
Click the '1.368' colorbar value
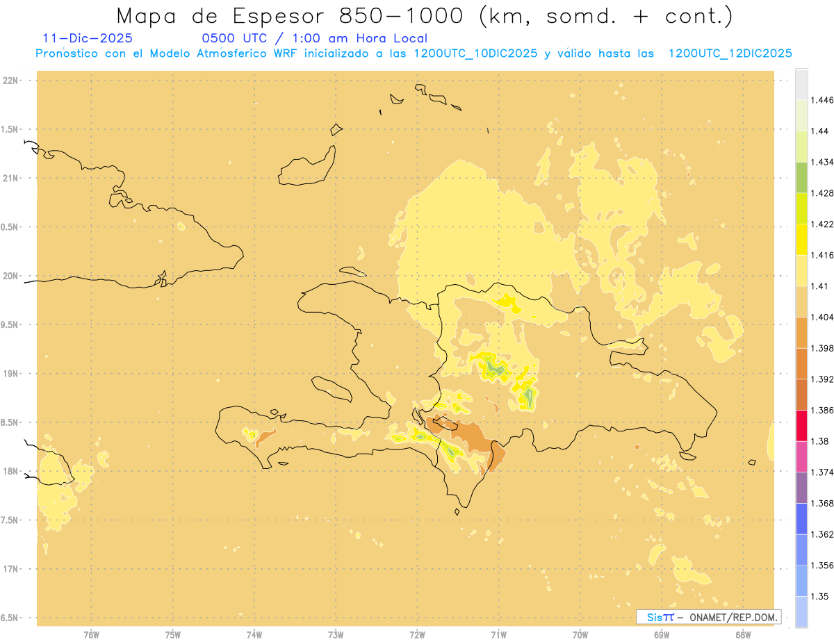tap(823, 503)
